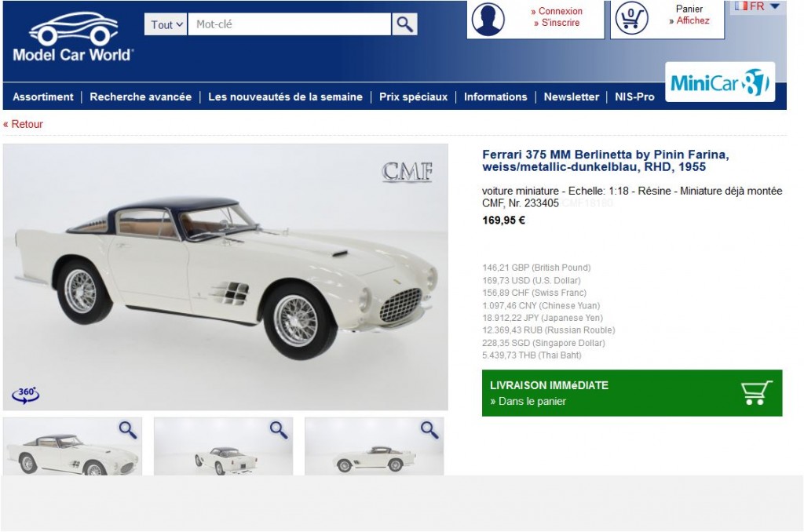Screen dimensions: 804x532
Task: Click the Mot-clé search field
Action: 289,24
